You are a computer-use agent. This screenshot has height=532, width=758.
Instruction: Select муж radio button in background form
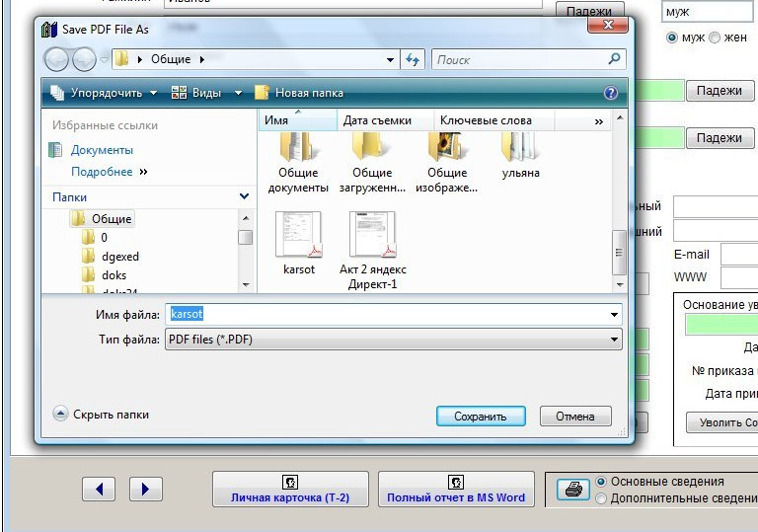coord(671,38)
